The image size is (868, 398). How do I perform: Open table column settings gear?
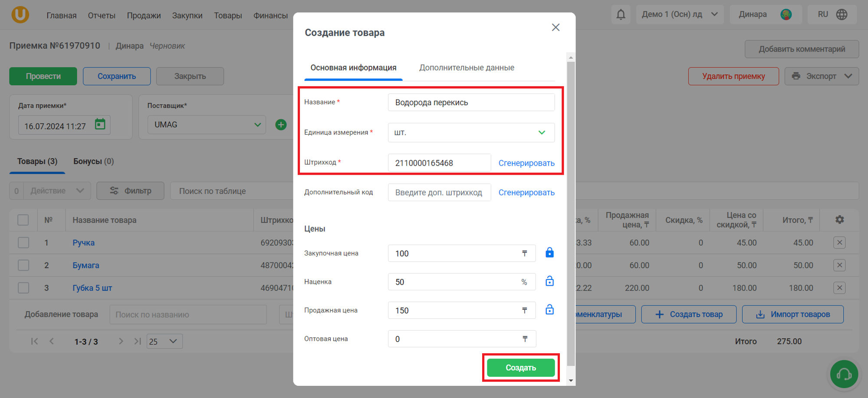tap(839, 219)
